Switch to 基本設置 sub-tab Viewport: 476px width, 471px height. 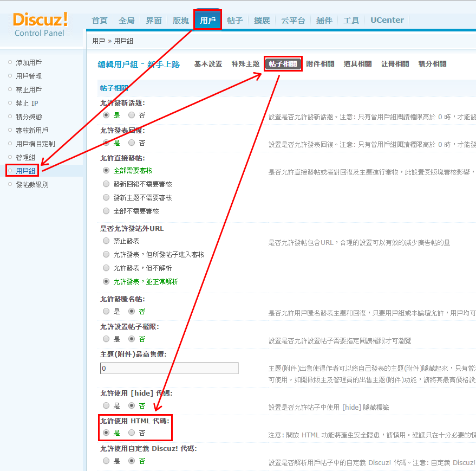[208, 64]
